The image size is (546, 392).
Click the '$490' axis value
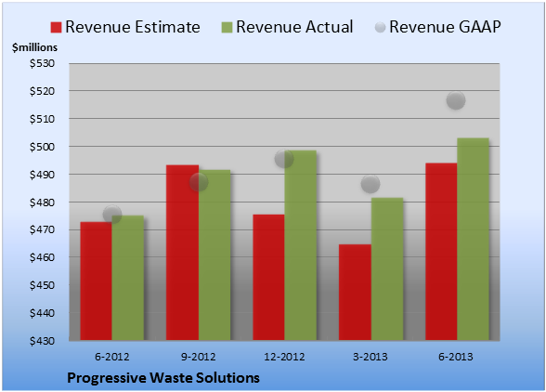coord(42,175)
